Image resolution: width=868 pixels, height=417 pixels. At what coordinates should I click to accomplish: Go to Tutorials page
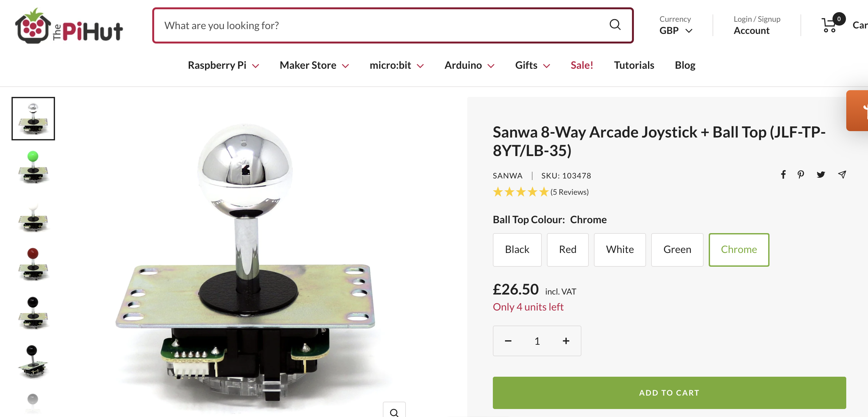click(634, 65)
